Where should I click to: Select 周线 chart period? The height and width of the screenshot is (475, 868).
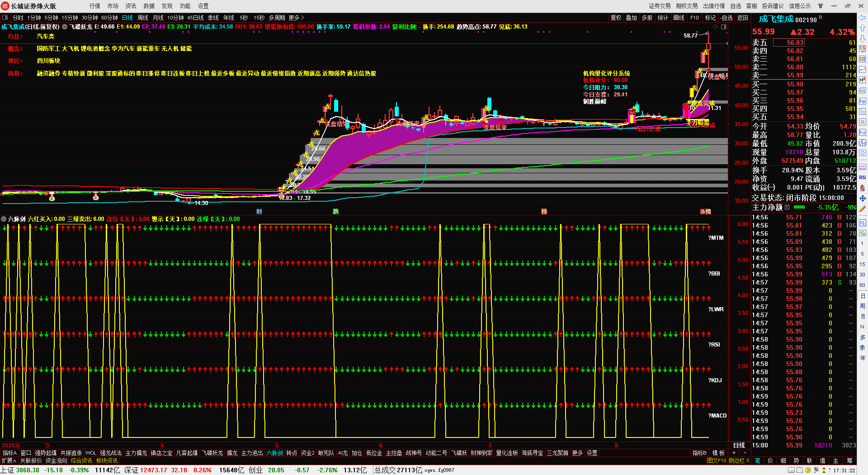(x=143, y=18)
